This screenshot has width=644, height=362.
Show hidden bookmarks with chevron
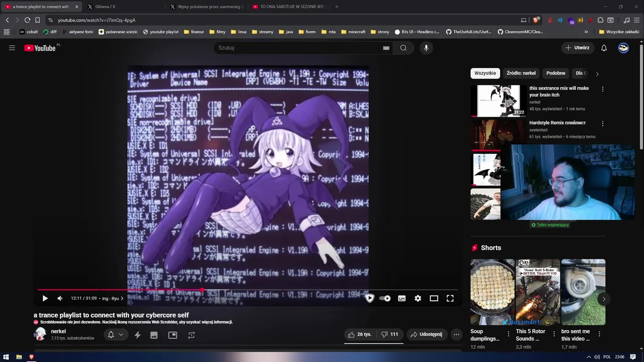pos(587,32)
